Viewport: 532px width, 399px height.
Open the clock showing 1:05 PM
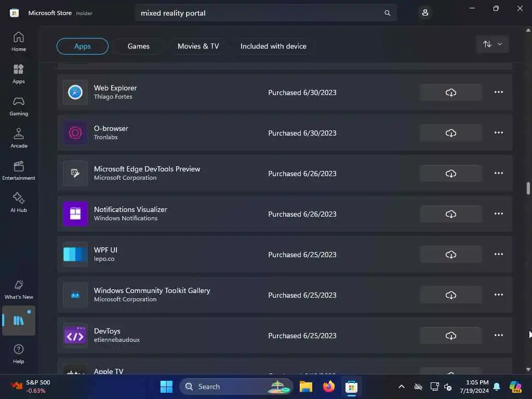474,387
